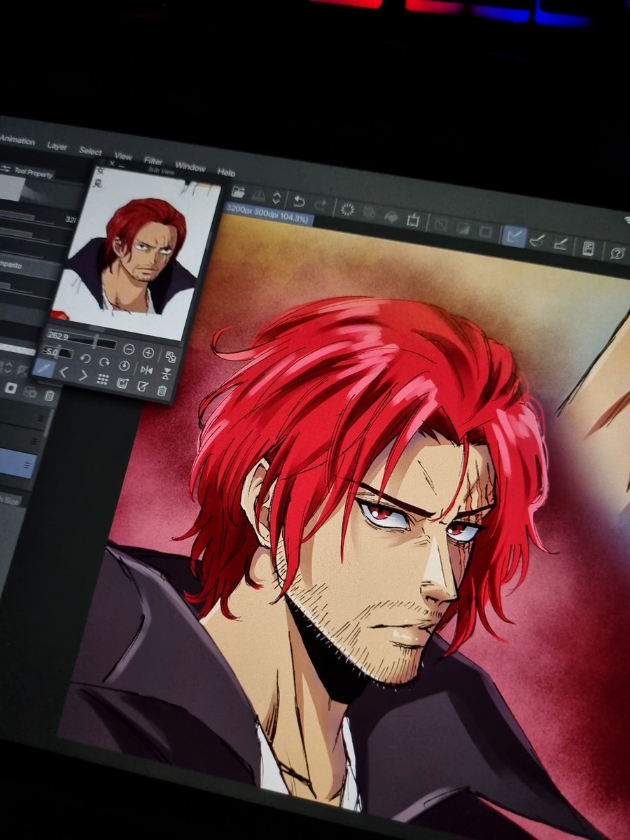Rotate Sub View image left
Image resolution: width=630 pixels, height=840 pixels.
point(85,358)
